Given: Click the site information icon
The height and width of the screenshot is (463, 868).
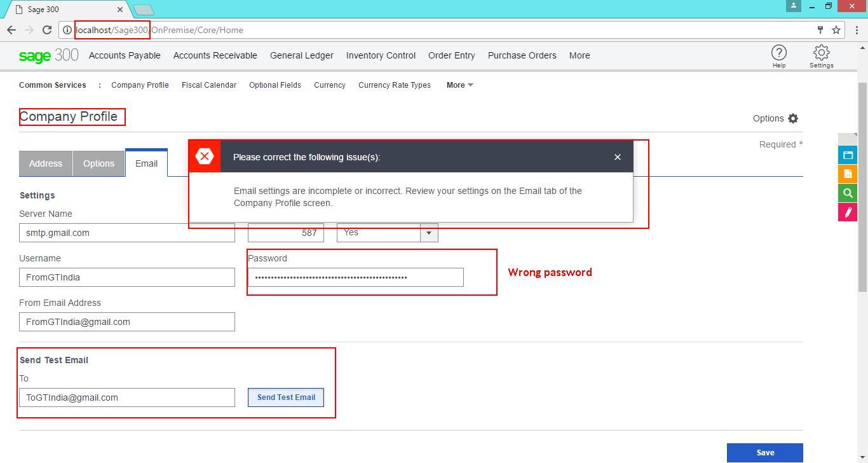Looking at the screenshot, I should [x=67, y=30].
